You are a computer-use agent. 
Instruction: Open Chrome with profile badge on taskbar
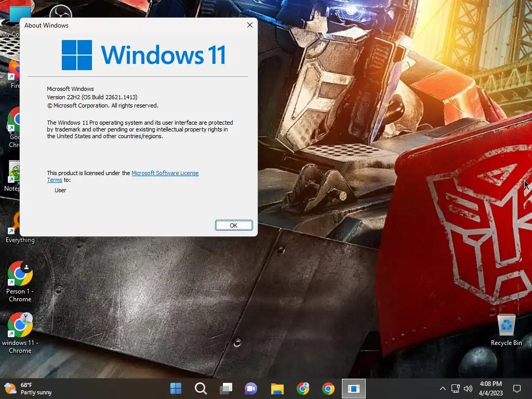click(x=303, y=389)
